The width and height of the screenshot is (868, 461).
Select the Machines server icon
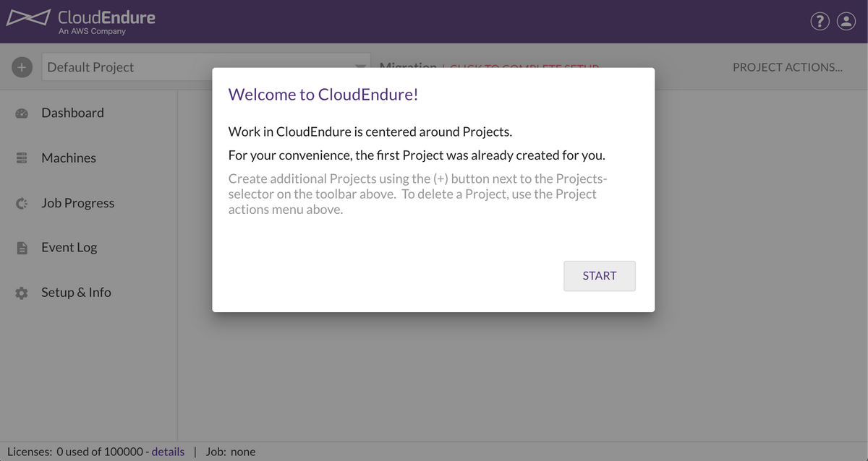tap(22, 158)
